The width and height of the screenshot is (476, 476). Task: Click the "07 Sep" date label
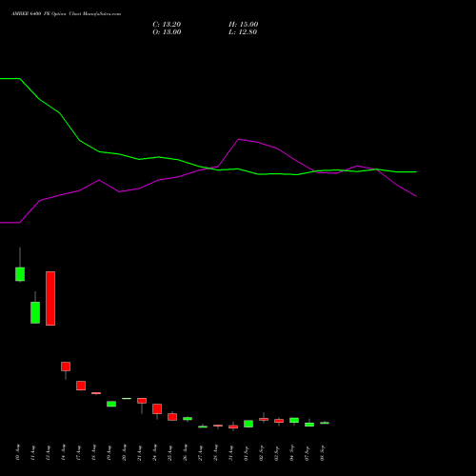[x=307, y=452]
